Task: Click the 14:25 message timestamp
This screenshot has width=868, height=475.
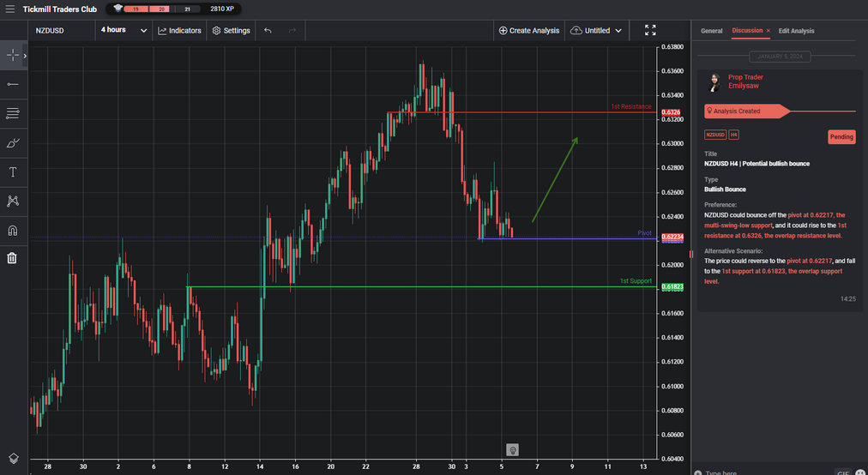Action: [x=847, y=299]
